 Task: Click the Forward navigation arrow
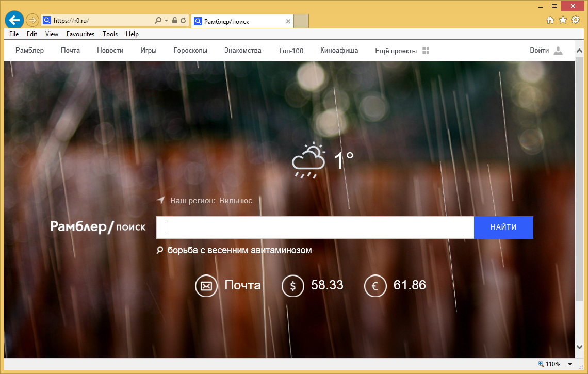[32, 20]
